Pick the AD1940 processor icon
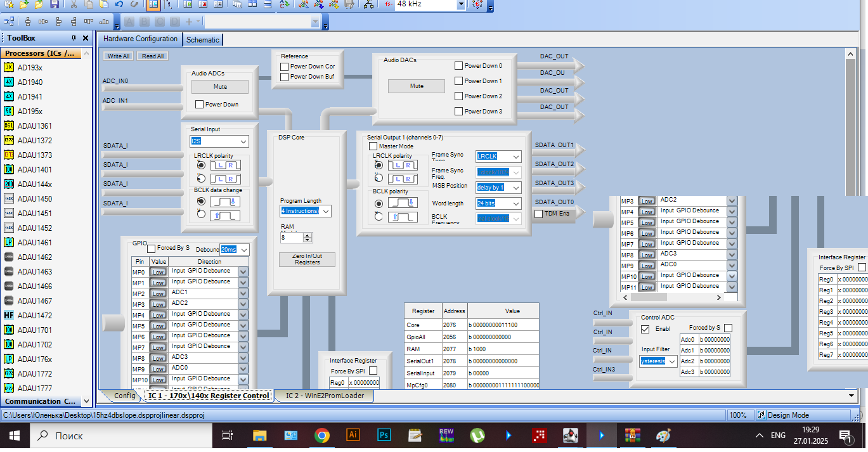 9,82
